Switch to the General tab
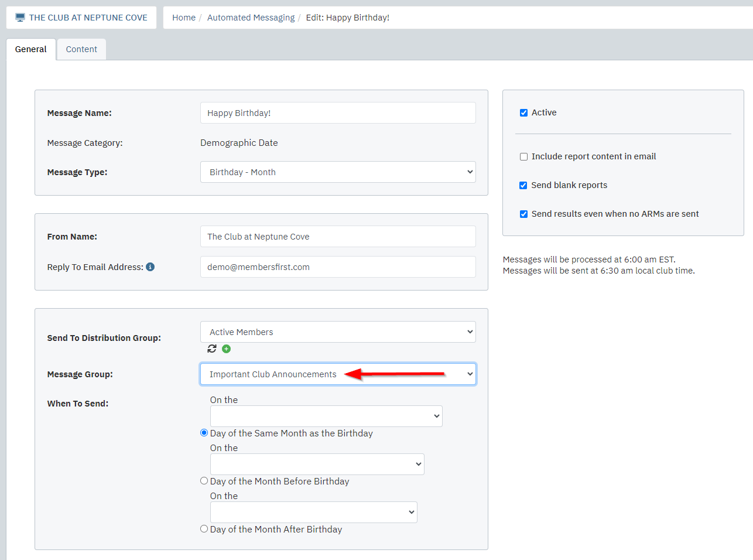The image size is (753, 560). [x=31, y=49]
